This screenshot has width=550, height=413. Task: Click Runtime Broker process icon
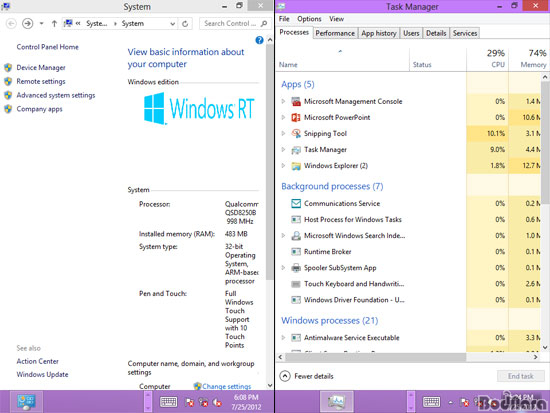(x=296, y=252)
